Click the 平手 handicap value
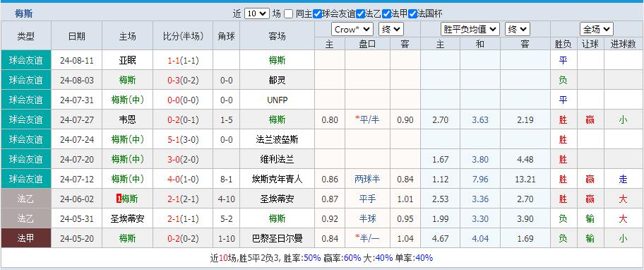644x270 pixels. (x=368, y=199)
